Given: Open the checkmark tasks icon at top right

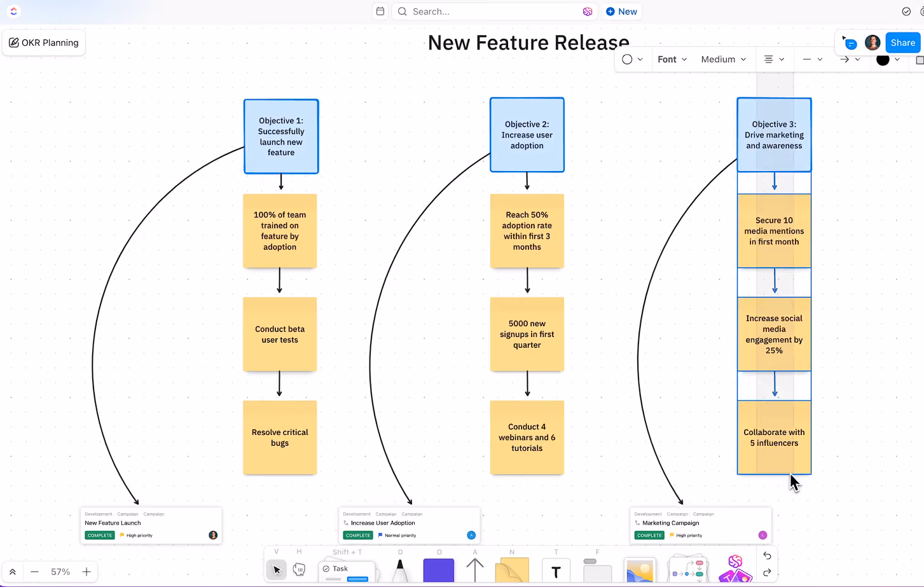Looking at the screenshot, I should [x=906, y=11].
